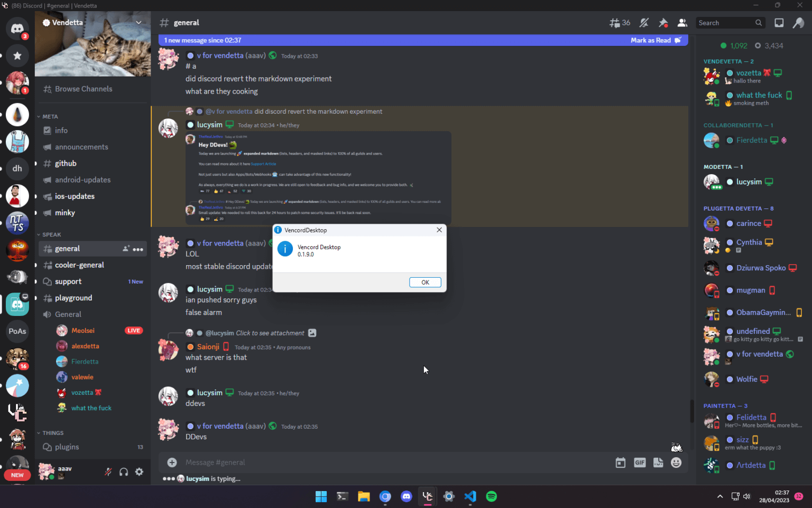Open User Settings gear icon
Image resolution: width=812 pixels, height=508 pixels.
139,472
